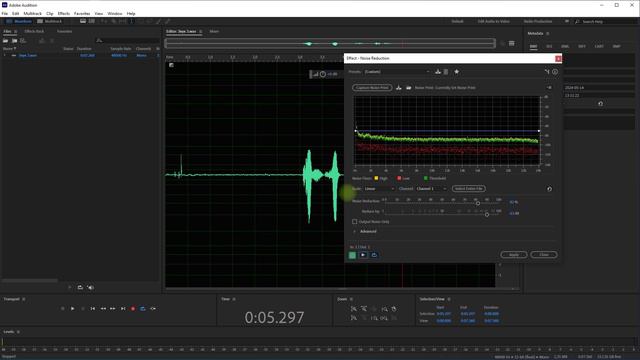Viewport: 640px width, 360px height.
Task: Click the timeline zoom navigator bar
Action: click(330, 43)
